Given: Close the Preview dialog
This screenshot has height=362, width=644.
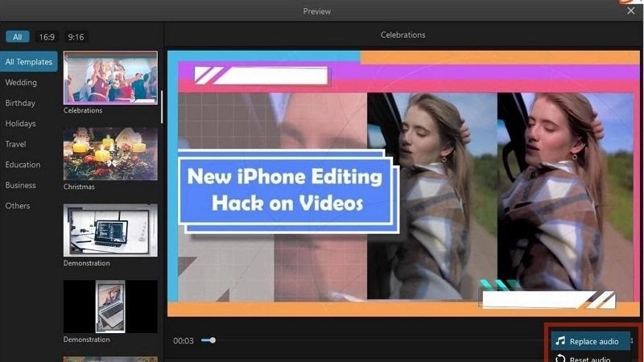Looking at the screenshot, I should point(631,11).
